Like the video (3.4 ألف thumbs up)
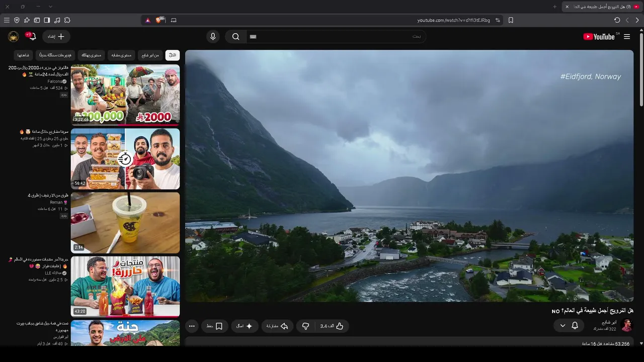644x362 pixels. point(332,326)
